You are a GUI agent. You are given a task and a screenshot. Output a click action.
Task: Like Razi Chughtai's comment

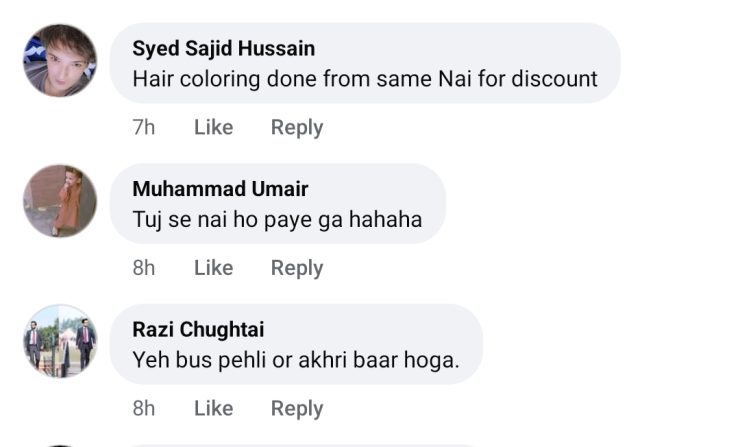(x=213, y=408)
